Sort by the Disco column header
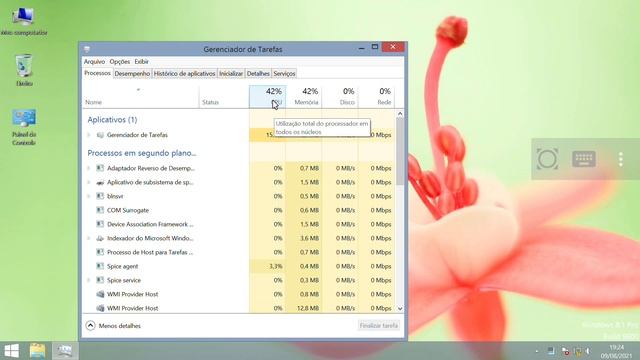 (340, 97)
